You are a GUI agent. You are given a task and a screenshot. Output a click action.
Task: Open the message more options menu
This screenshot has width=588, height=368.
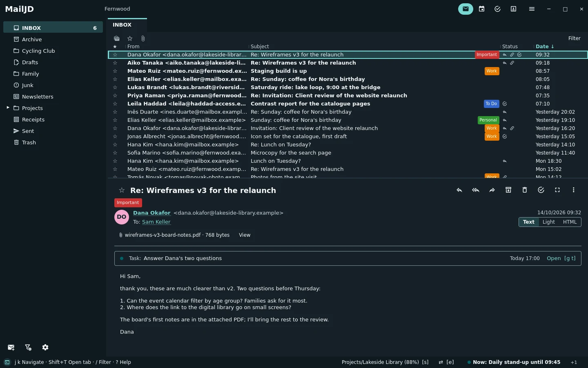[x=574, y=190]
